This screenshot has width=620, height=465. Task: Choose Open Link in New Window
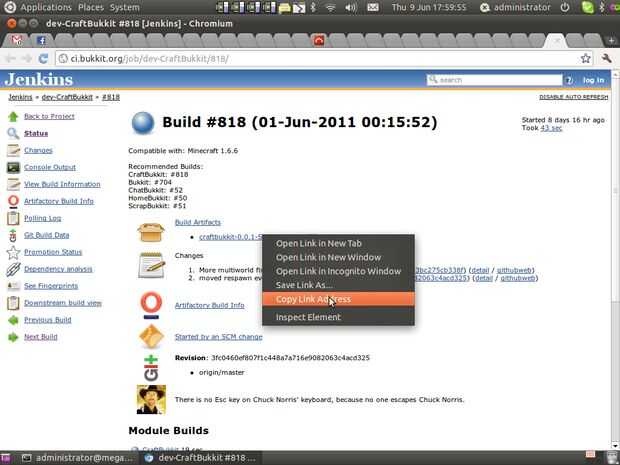[328, 257]
